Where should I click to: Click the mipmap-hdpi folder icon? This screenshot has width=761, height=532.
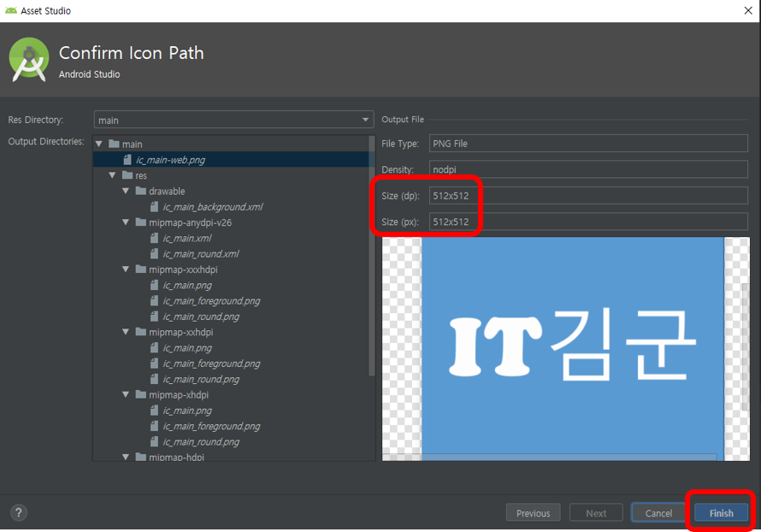pyautogui.click(x=141, y=456)
